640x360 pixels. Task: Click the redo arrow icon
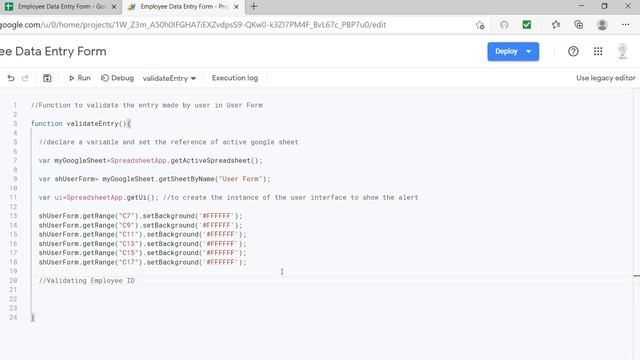click(x=25, y=78)
